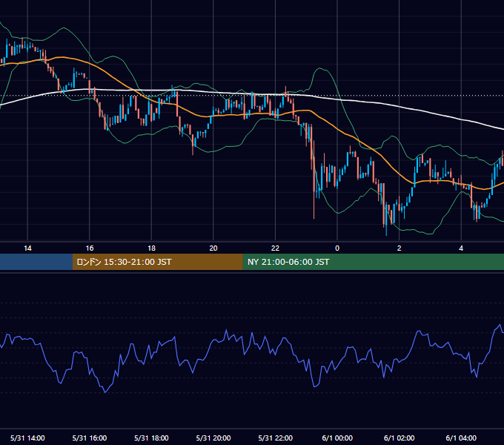Screen dimensions: 504x445
Task: Click the 5/31 16:00 date label
Action: tap(90, 438)
